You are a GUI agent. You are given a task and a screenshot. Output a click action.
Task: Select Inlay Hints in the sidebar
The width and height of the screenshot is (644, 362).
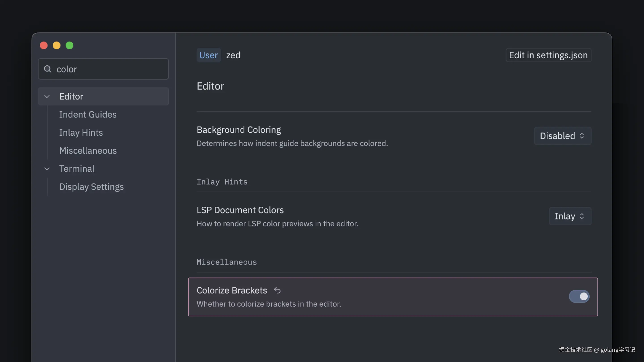tap(81, 133)
